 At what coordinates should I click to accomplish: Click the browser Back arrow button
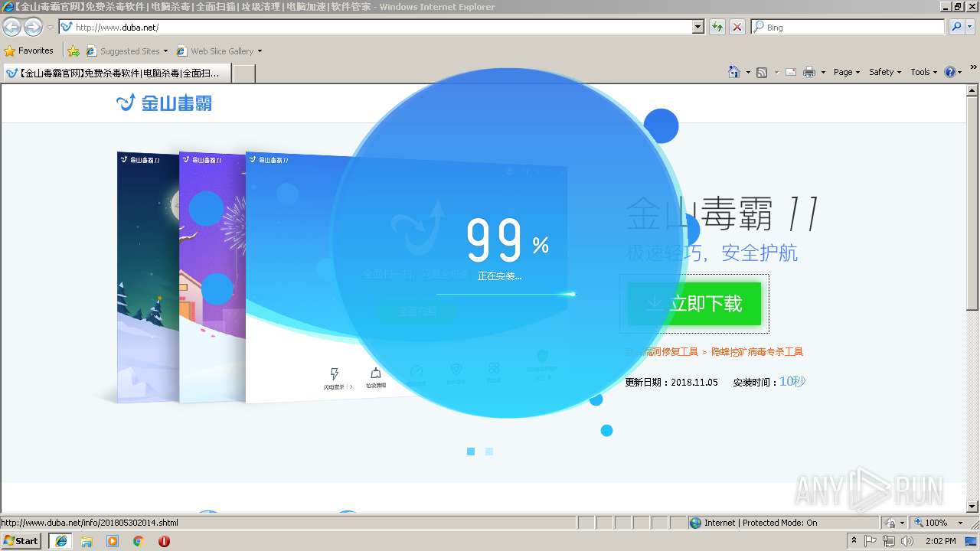tap(11, 28)
